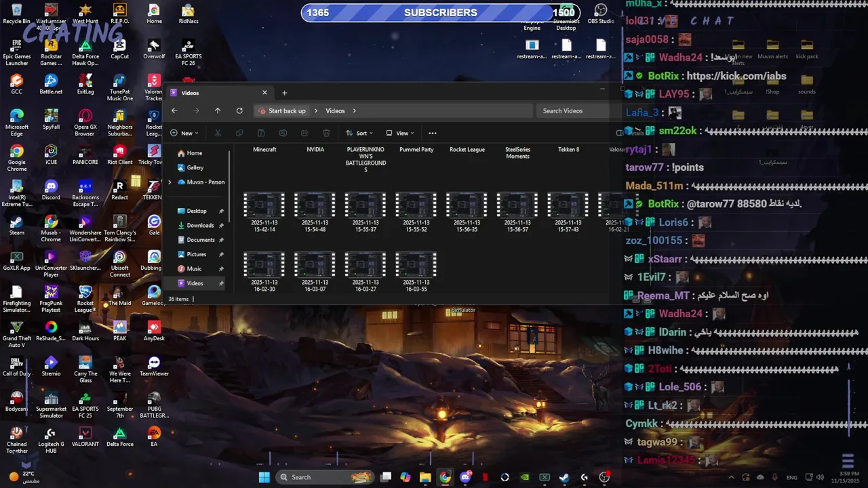Open File Explorer from the taskbar
The image size is (868, 488).
coord(425,477)
